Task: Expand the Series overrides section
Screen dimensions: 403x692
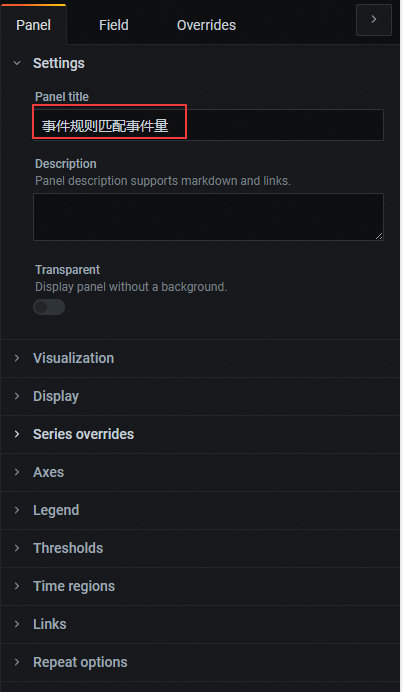Action: tap(200, 434)
